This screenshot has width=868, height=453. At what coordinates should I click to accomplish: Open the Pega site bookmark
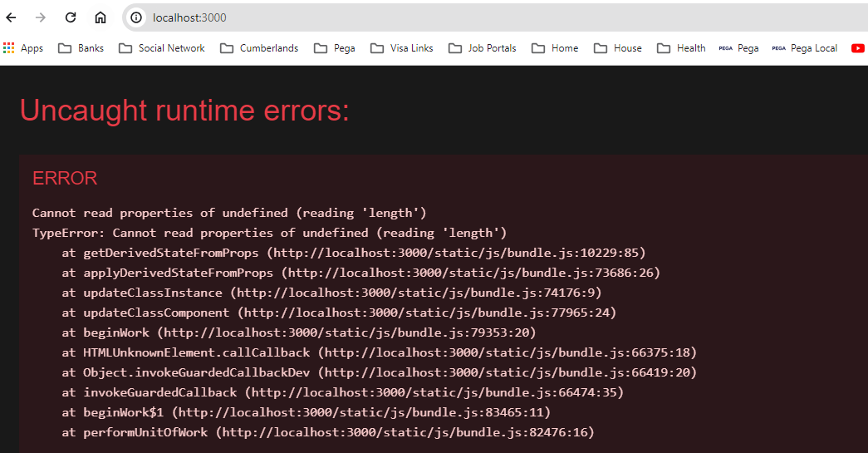[x=739, y=48]
